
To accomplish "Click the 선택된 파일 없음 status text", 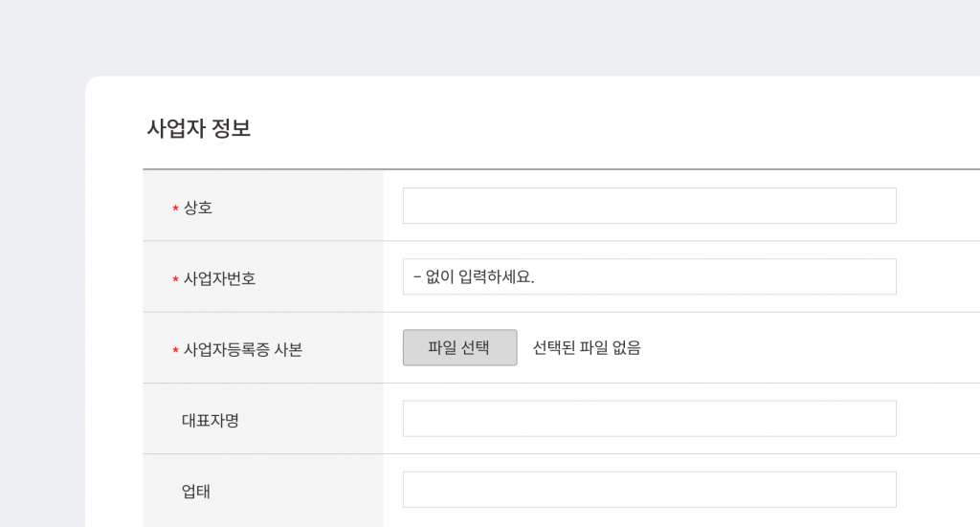I will [587, 348].
